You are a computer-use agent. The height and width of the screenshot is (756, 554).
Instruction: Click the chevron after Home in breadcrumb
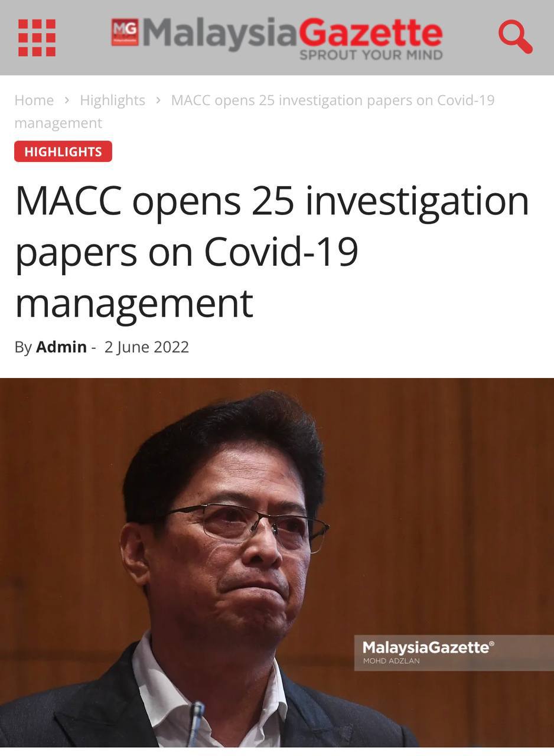pos(67,100)
